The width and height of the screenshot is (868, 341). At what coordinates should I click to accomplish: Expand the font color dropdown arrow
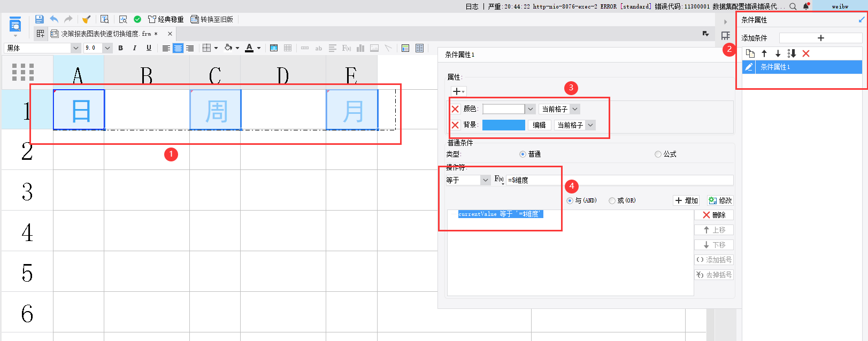pyautogui.click(x=259, y=48)
